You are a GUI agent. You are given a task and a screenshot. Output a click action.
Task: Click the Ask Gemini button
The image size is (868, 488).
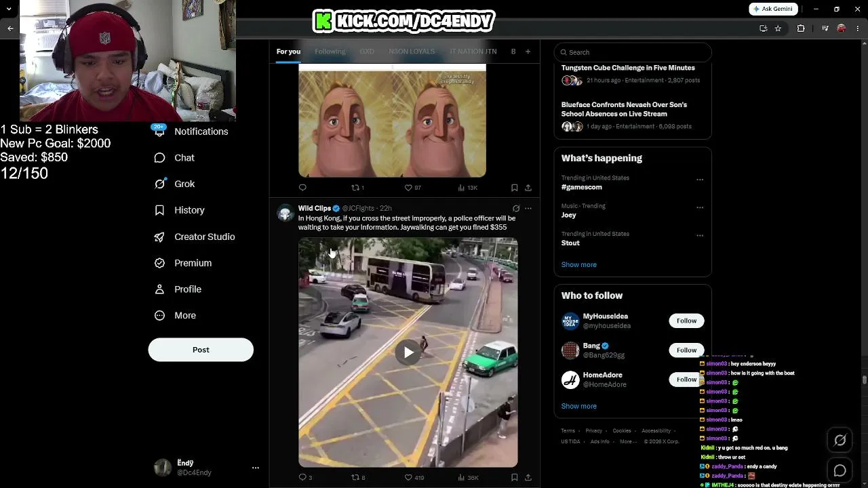[x=774, y=9]
